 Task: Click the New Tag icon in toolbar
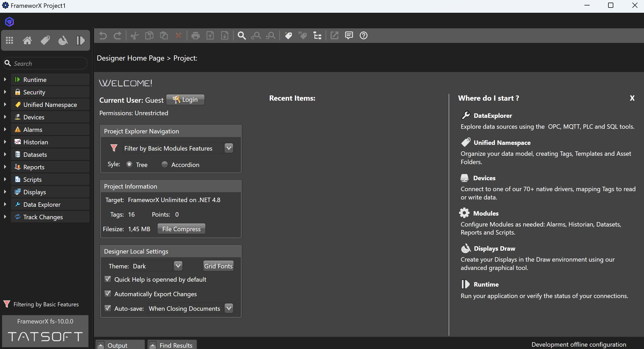tap(288, 35)
